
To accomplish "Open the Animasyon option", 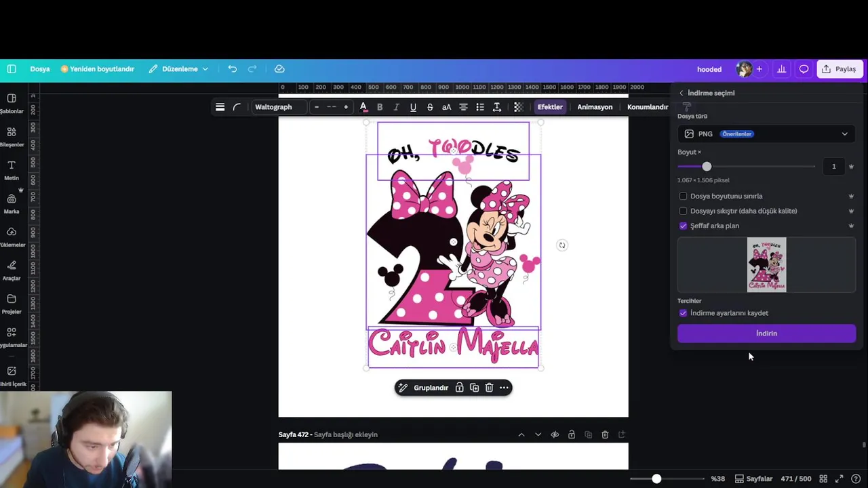I will click(x=595, y=107).
